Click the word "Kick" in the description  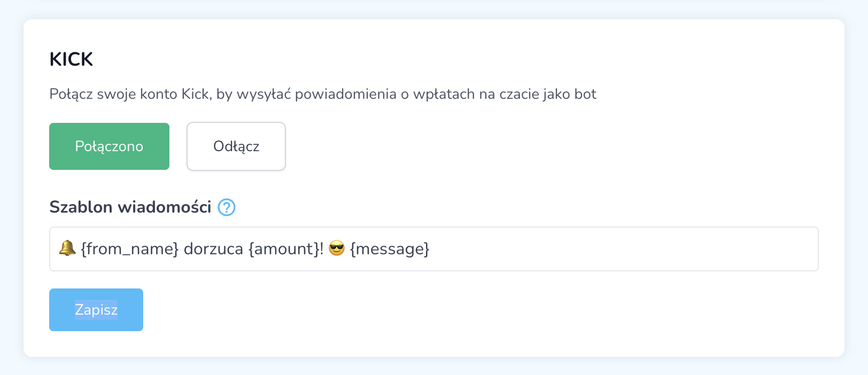[x=195, y=95]
